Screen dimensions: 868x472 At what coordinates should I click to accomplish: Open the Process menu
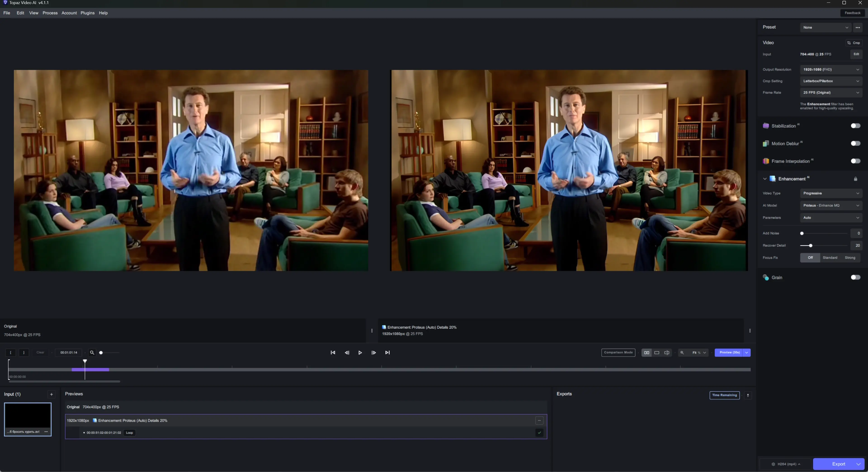[50, 13]
